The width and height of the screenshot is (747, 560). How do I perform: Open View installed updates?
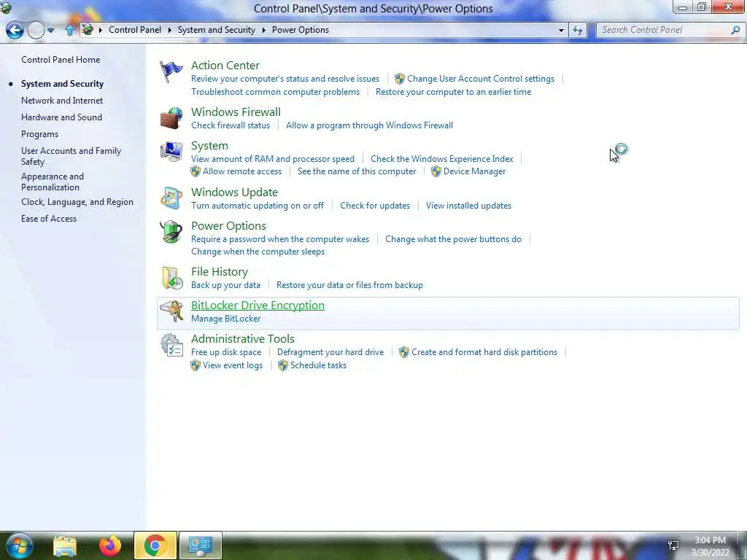pyautogui.click(x=469, y=206)
